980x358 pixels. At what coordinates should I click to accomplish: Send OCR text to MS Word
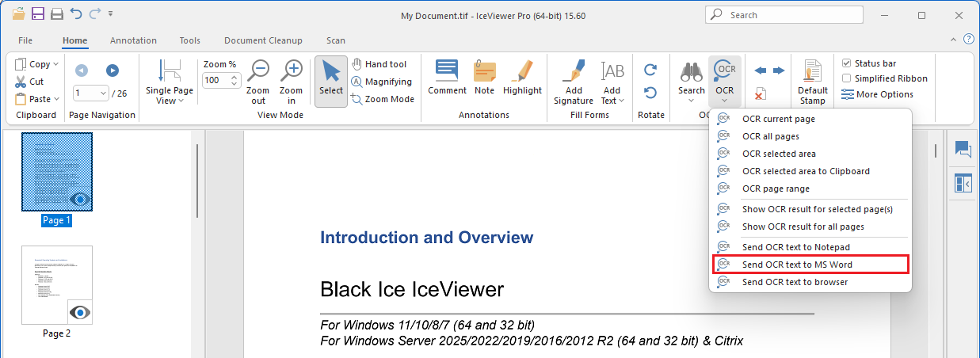pos(810,265)
